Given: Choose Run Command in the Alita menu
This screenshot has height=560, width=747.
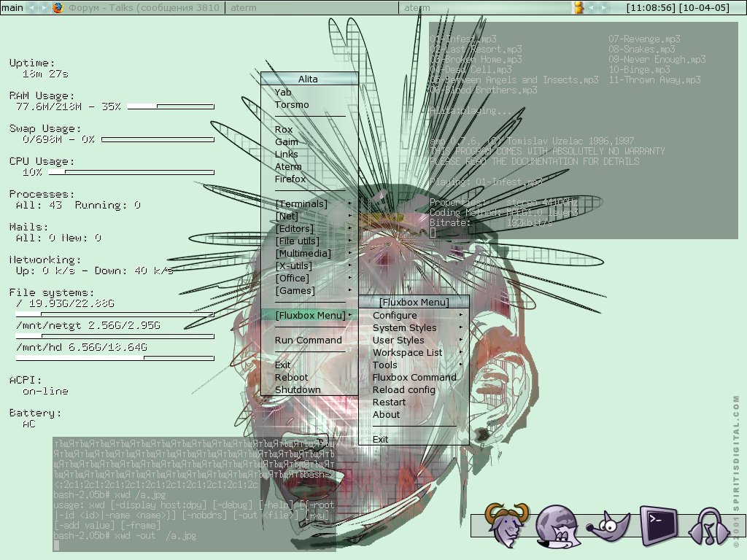Looking at the screenshot, I should click(309, 340).
